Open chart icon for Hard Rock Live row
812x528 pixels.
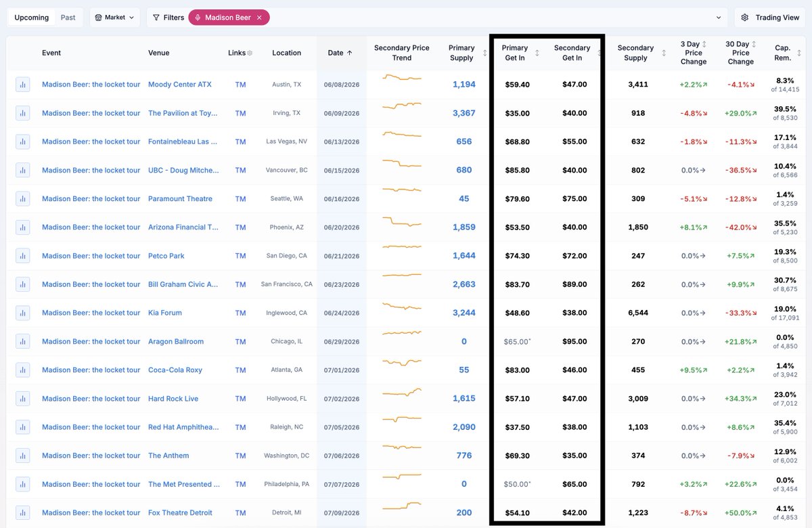click(23, 399)
